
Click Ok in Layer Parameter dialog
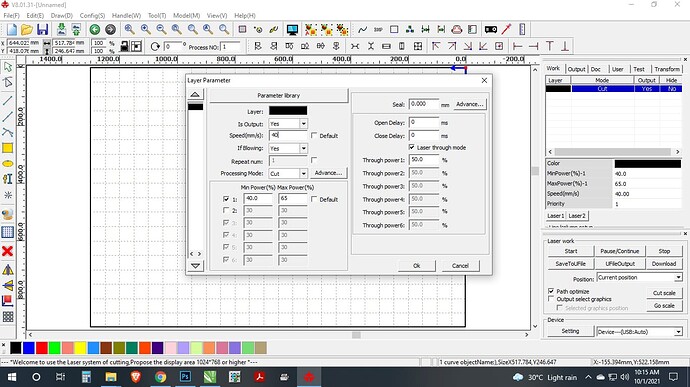coord(416,265)
